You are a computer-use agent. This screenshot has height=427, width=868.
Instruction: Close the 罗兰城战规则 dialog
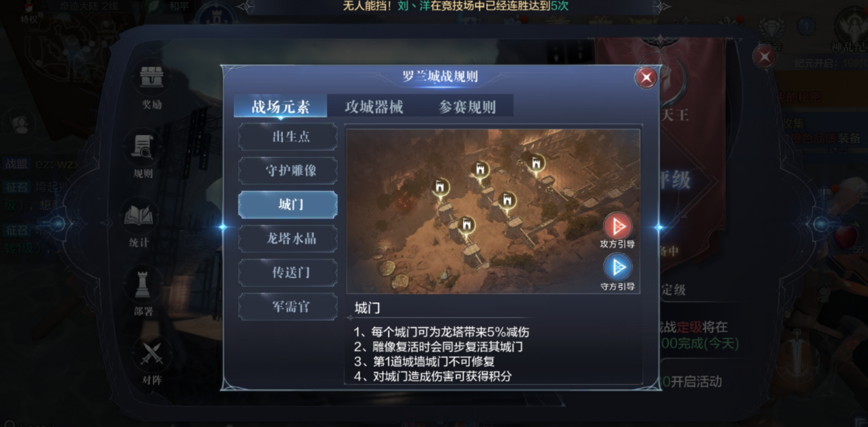coord(646,78)
